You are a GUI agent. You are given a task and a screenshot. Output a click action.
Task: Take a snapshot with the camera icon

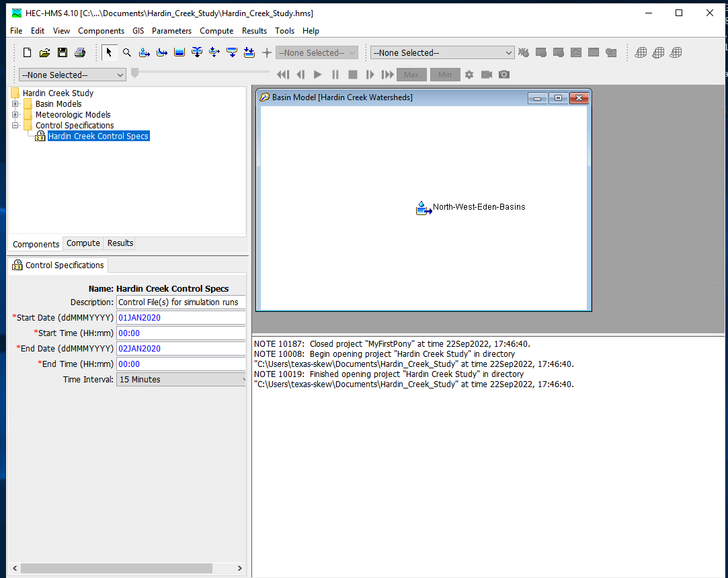coord(504,75)
